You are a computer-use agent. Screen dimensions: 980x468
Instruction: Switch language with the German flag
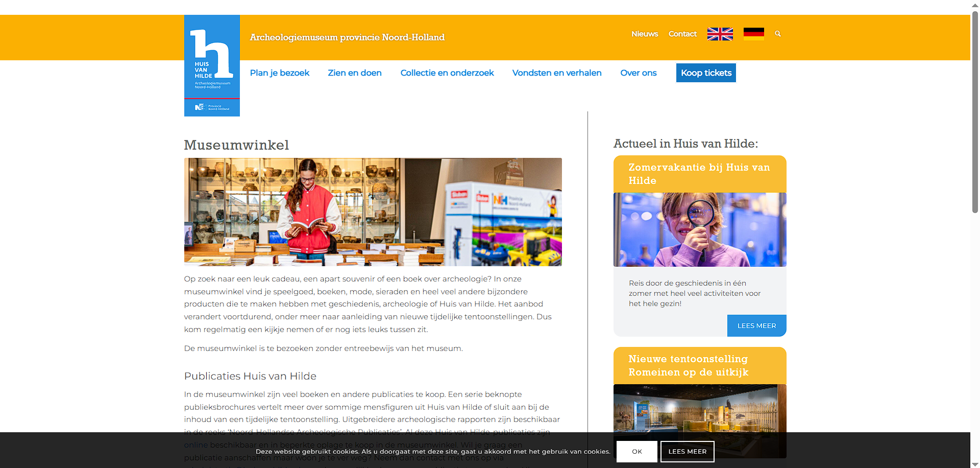click(753, 34)
